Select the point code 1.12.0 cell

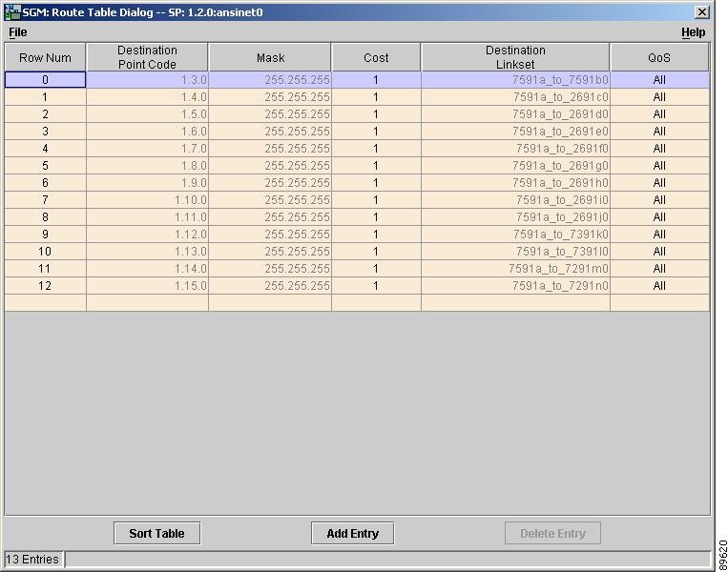tap(147, 235)
